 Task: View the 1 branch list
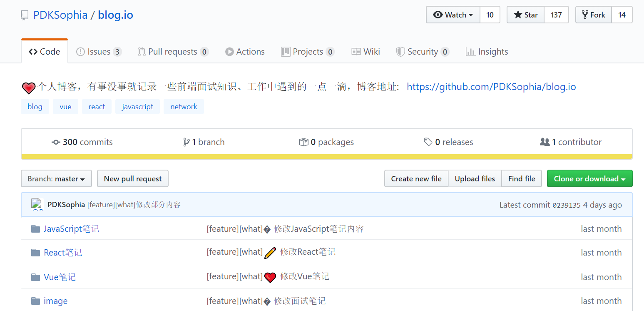pyautogui.click(x=204, y=142)
